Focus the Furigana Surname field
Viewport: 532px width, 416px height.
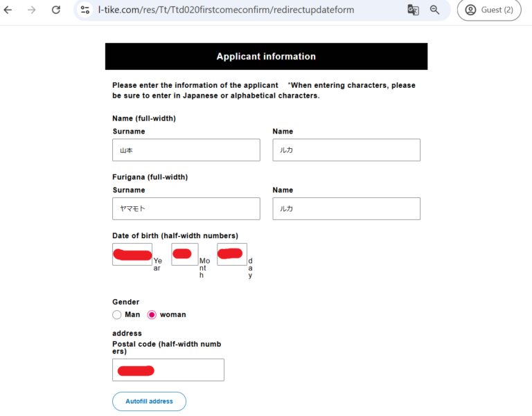pos(186,209)
